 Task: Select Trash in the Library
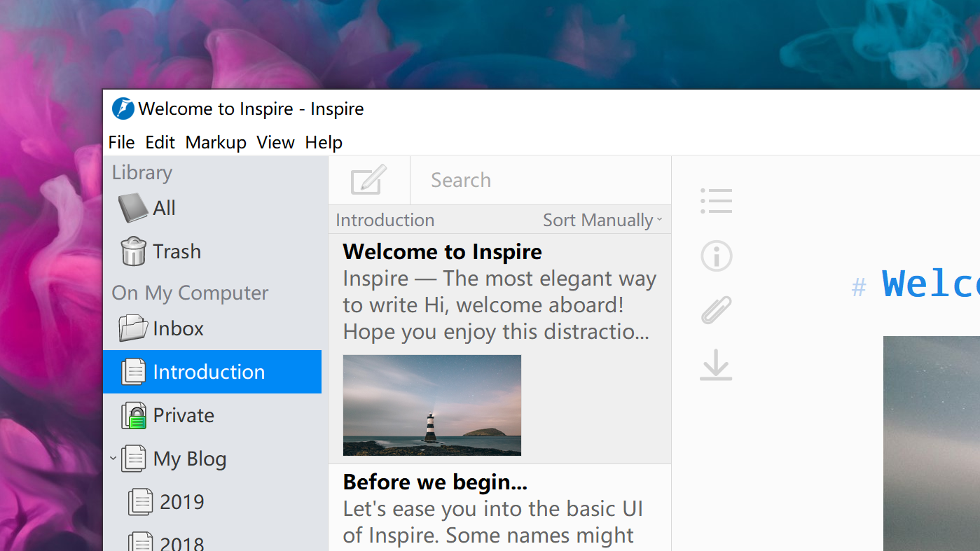[212, 251]
